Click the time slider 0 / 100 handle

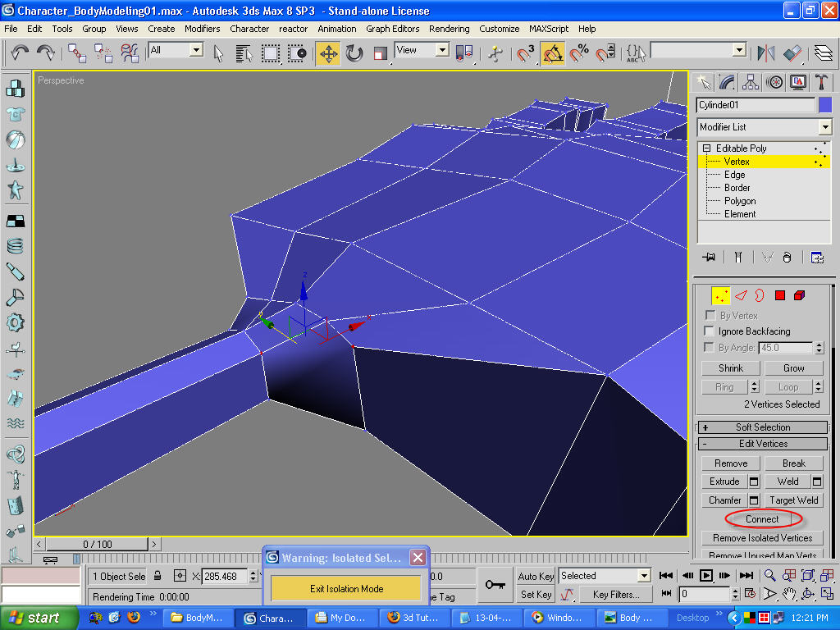[97, 545]
